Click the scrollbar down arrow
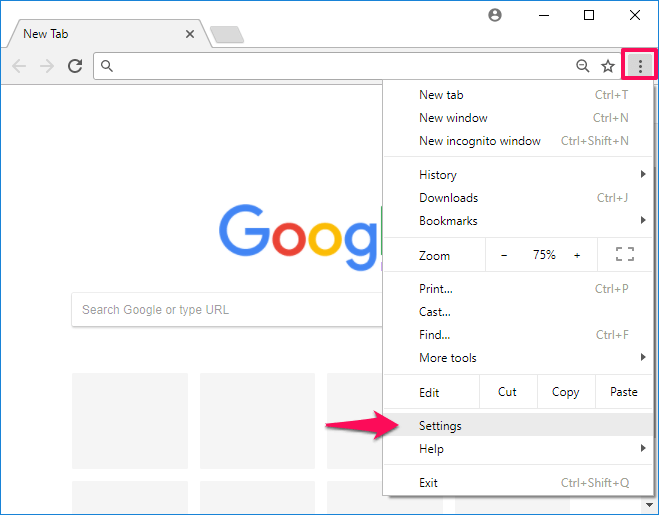 coord(650,504)
